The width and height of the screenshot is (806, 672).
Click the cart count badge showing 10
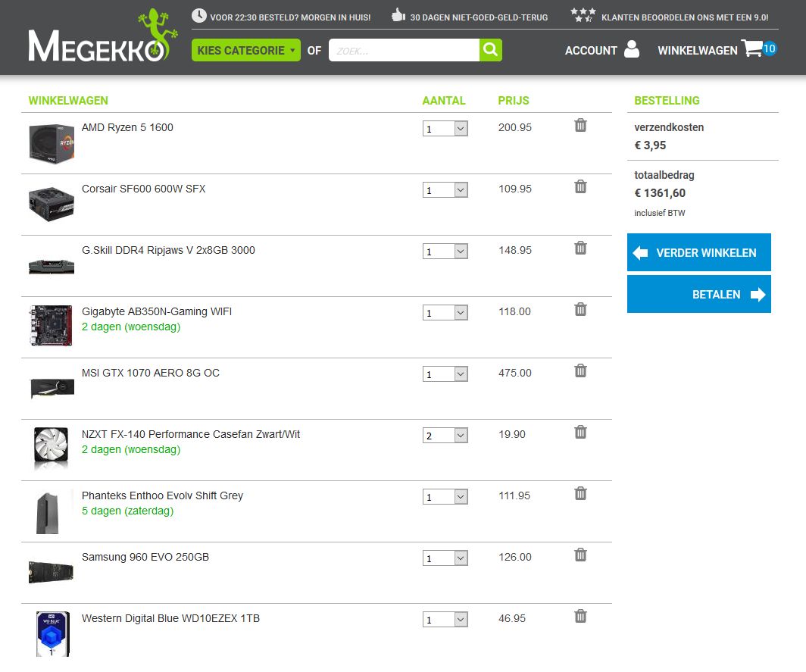point(769,48)
